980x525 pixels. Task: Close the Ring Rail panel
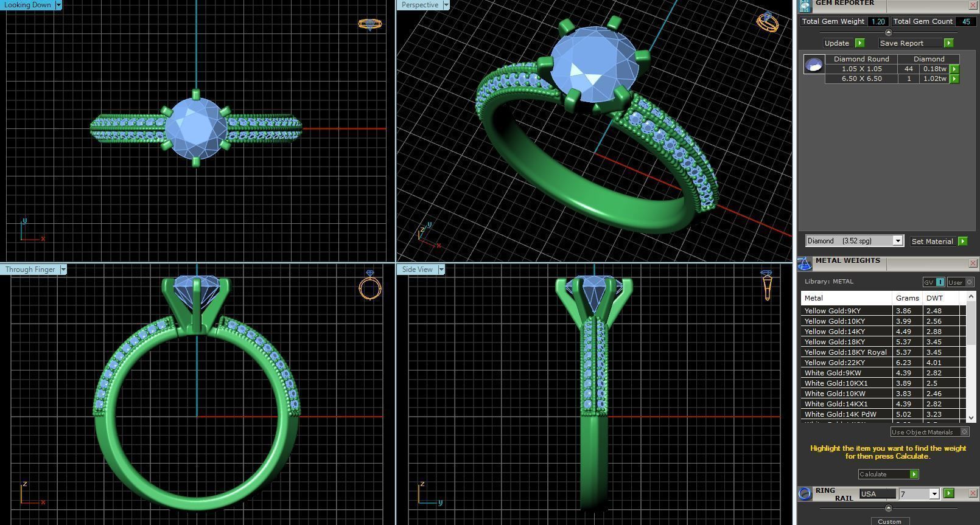click(973, 493)
